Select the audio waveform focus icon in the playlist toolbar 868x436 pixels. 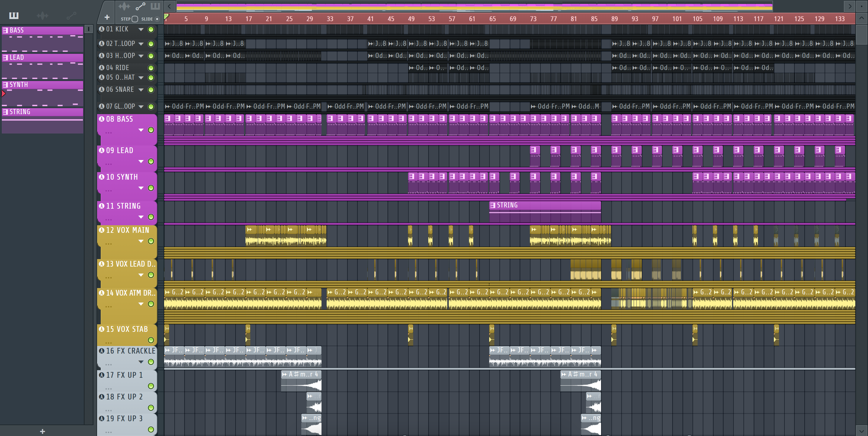pos(124,6)
